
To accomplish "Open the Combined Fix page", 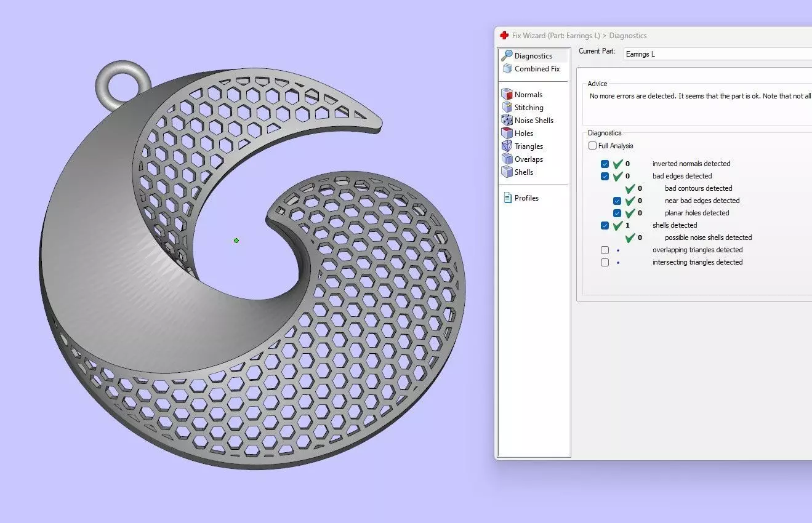I will pos(537,69).
